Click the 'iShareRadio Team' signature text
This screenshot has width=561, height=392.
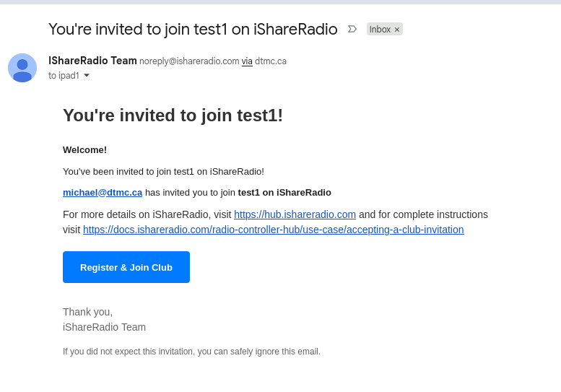click(x=104, y=327)
